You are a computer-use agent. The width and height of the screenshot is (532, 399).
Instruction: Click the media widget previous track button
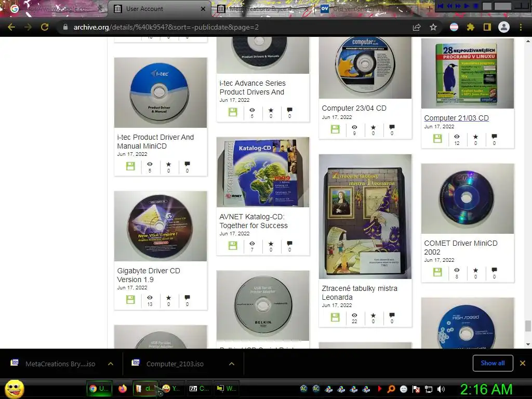coord(441,6)
